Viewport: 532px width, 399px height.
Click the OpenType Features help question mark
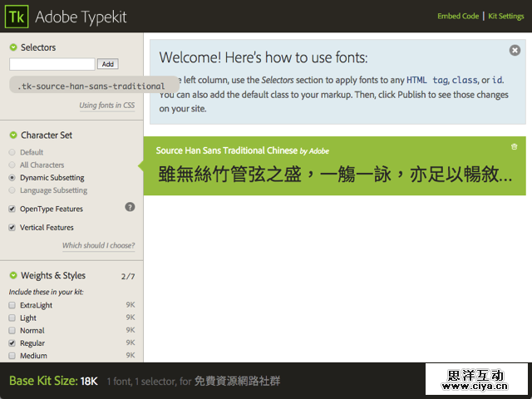130,207
